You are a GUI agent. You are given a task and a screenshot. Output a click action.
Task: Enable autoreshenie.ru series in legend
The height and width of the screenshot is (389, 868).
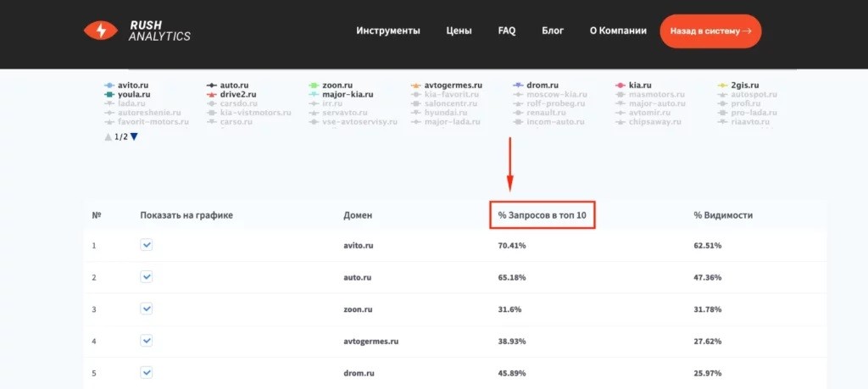pyautogui.click(x=142, y=113)
